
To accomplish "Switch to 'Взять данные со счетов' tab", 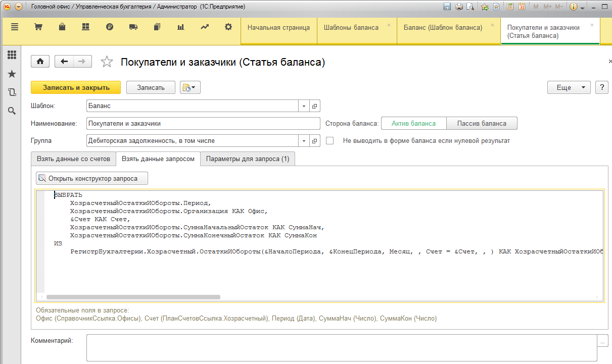I will click(x=73, y=159).
